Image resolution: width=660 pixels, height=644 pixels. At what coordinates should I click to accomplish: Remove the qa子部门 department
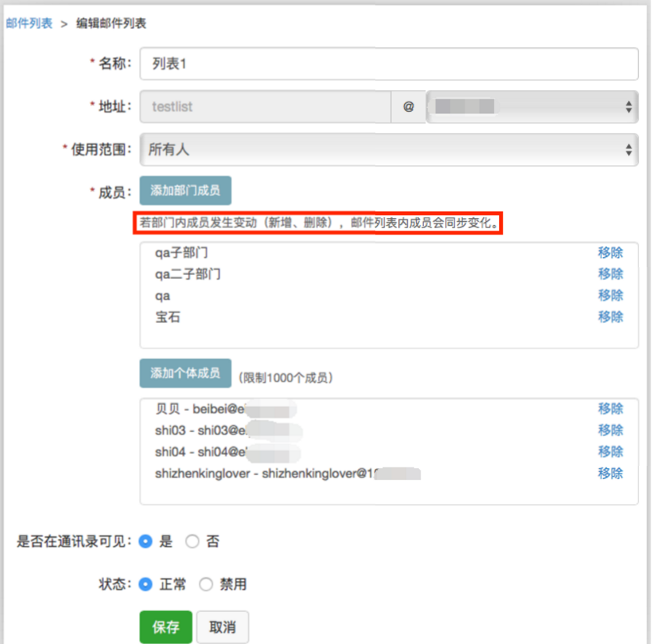[610, 252]
